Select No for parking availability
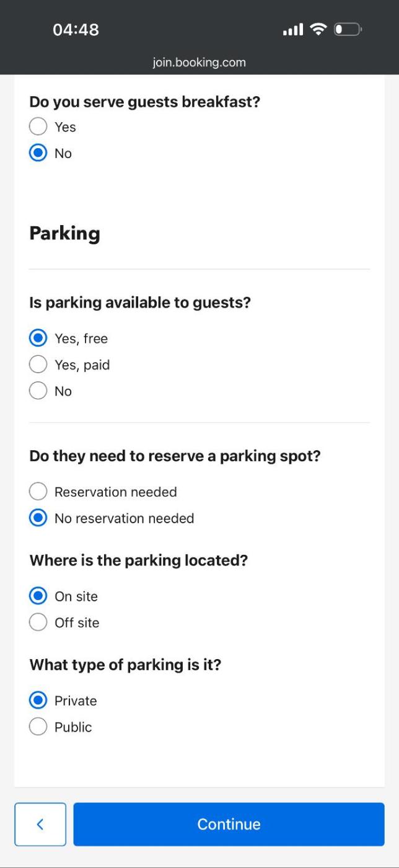 38,391
